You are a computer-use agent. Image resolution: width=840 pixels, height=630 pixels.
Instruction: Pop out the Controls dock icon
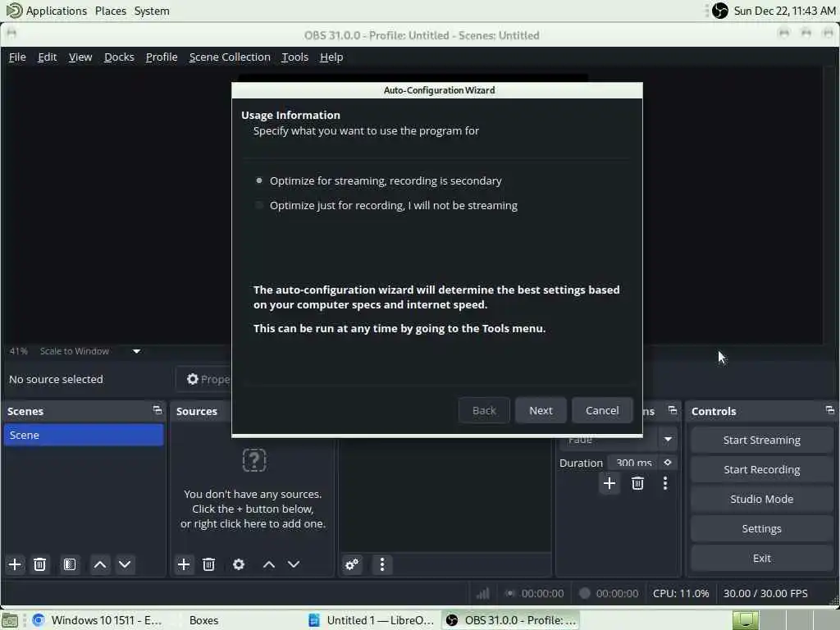830,410
